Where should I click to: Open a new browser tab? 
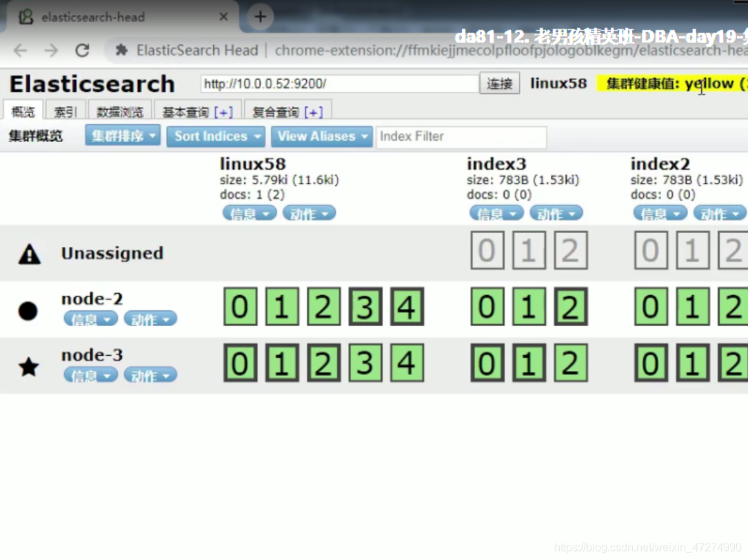coord(260,17)
